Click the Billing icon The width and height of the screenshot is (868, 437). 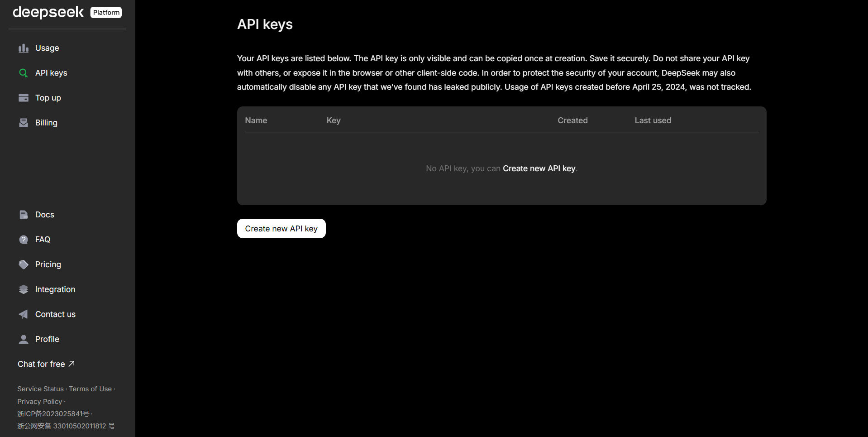pyautogui.click(x=24, y=123)
